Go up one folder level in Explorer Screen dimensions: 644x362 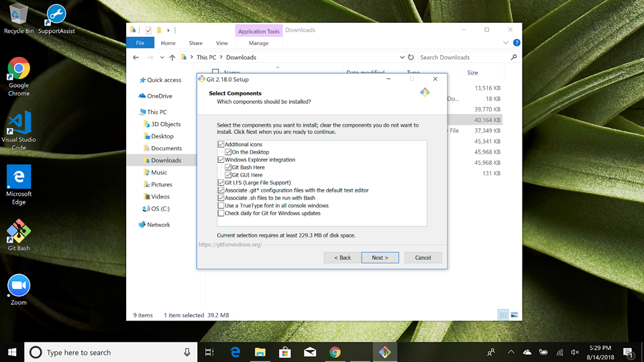coord(172,58)
